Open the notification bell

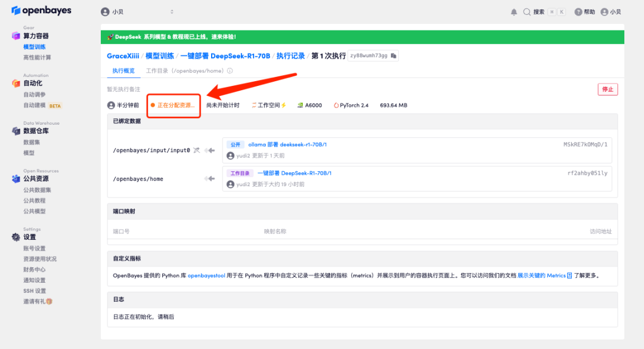pos(514,12)
